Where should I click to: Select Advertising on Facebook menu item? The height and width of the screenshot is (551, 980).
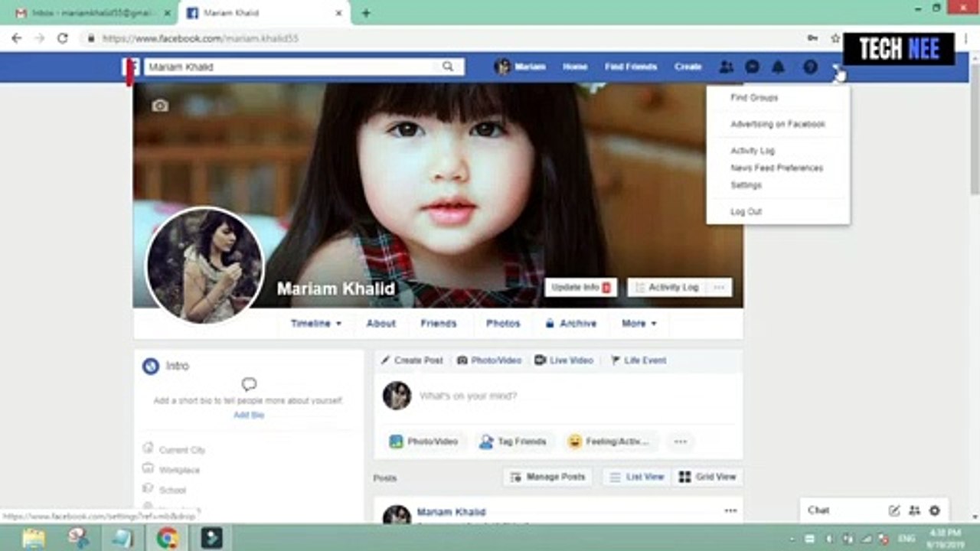(778, 124)
